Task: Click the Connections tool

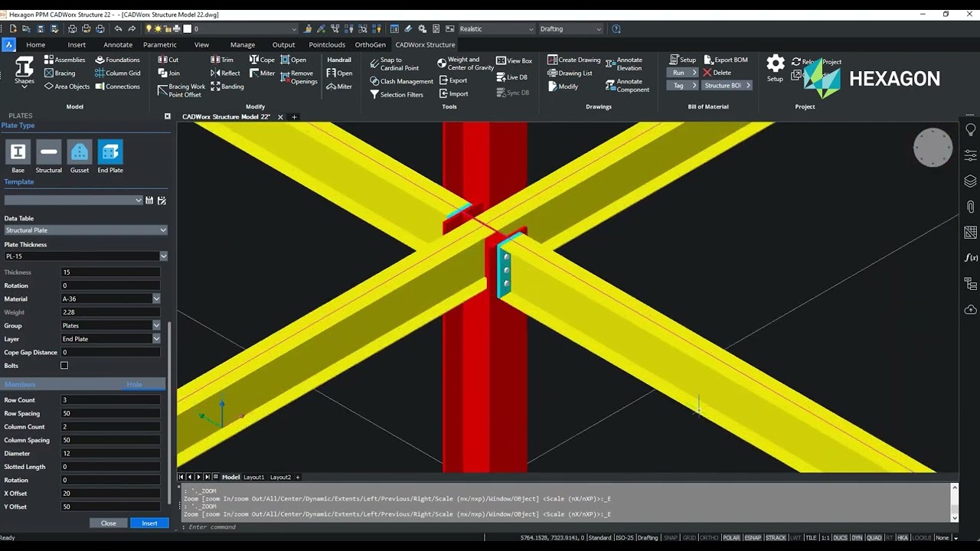Action: [x=117, y=86]
